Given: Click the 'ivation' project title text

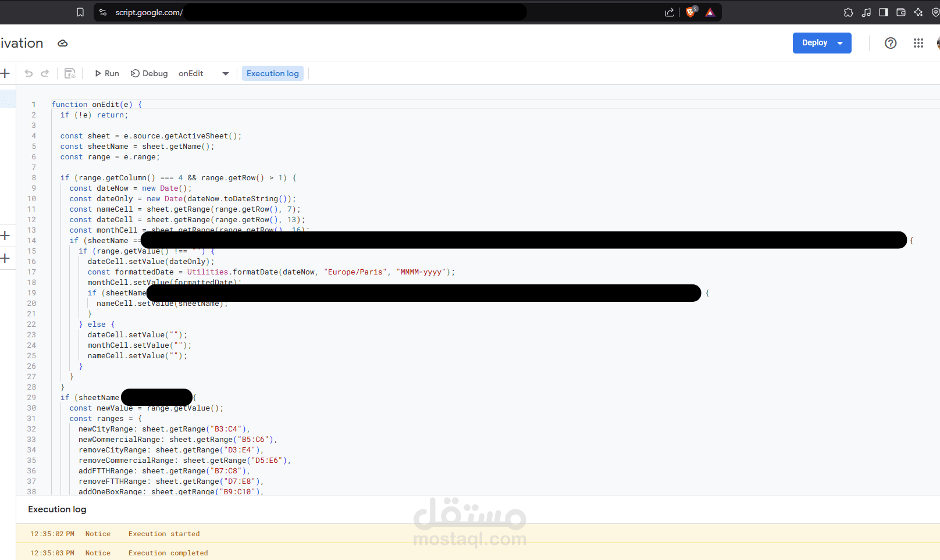Looking at the screenshot, I should 22,43.
